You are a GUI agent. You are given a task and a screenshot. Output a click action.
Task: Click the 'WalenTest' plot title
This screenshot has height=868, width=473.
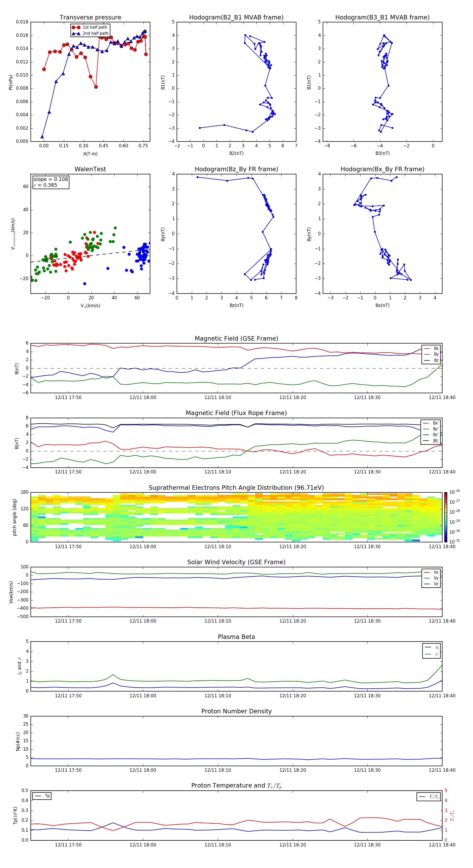(90, 169)
